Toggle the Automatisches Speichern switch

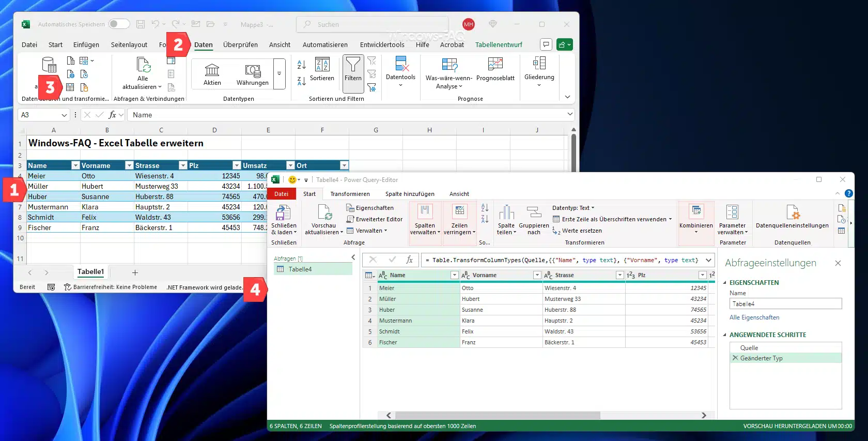(119, 24)
